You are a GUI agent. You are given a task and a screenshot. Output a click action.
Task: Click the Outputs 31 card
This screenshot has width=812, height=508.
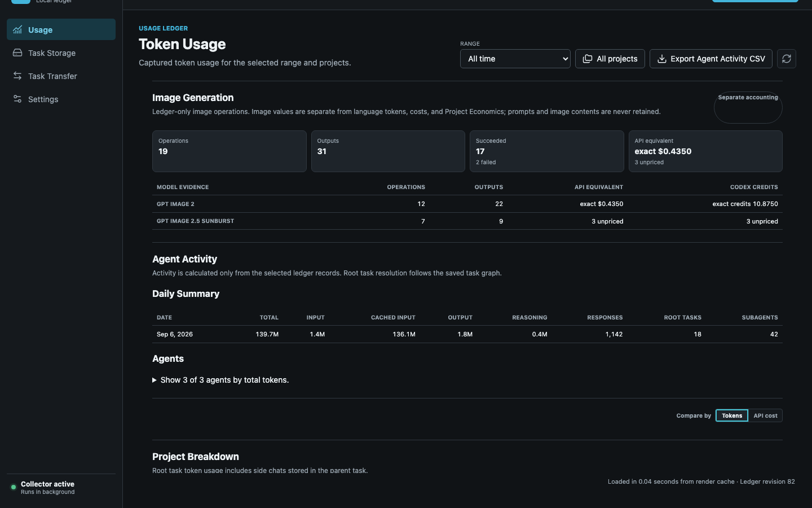(388, 151)
